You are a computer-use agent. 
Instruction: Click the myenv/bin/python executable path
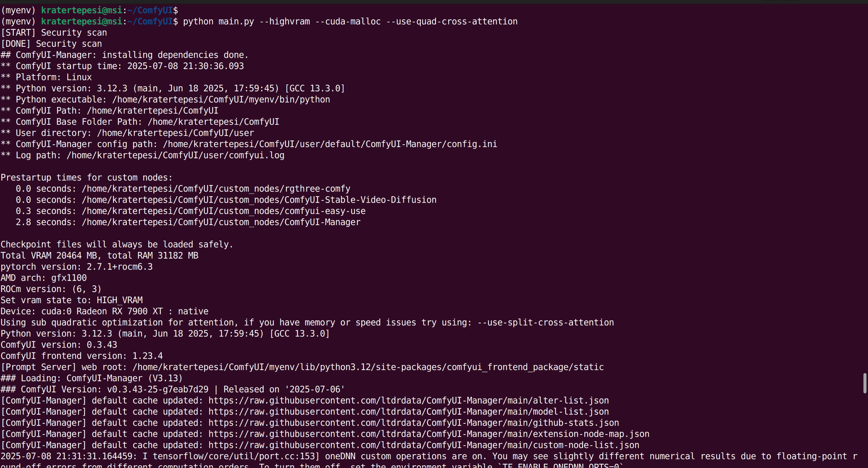[221, 100]
